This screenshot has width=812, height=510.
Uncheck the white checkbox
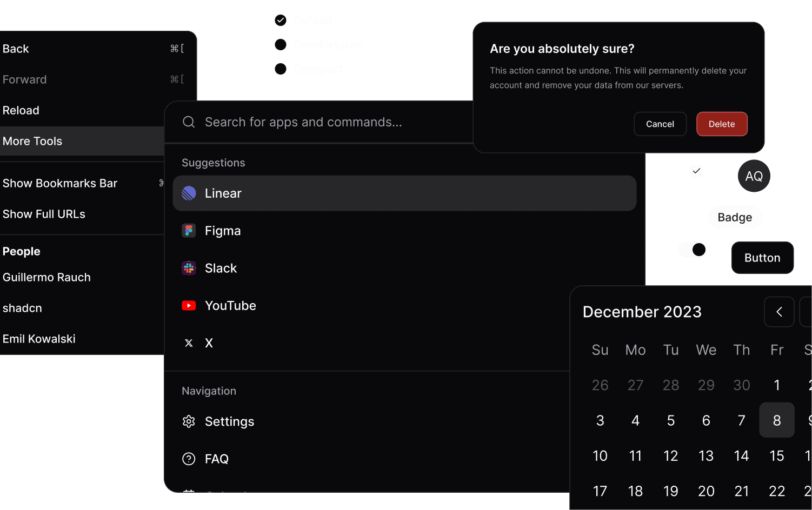click(696, 171)
